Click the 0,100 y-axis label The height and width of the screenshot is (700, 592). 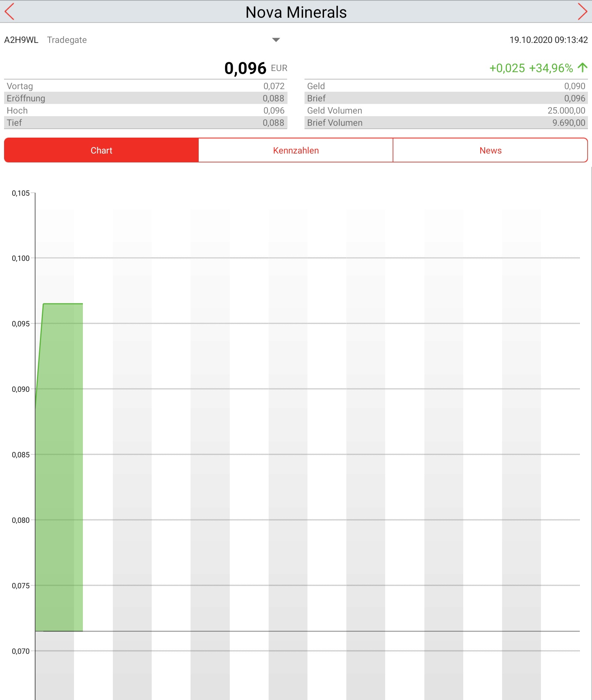pos(21,258)
